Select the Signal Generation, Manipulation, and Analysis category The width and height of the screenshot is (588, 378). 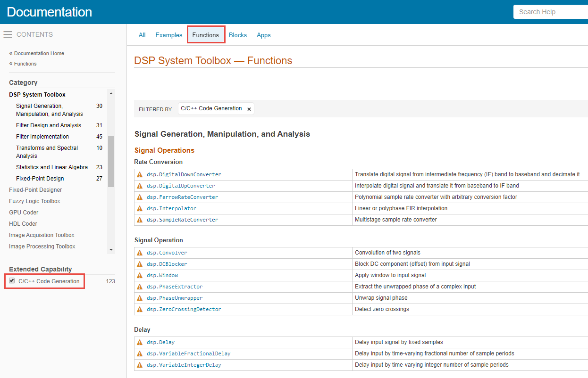(x=48, y=109)
